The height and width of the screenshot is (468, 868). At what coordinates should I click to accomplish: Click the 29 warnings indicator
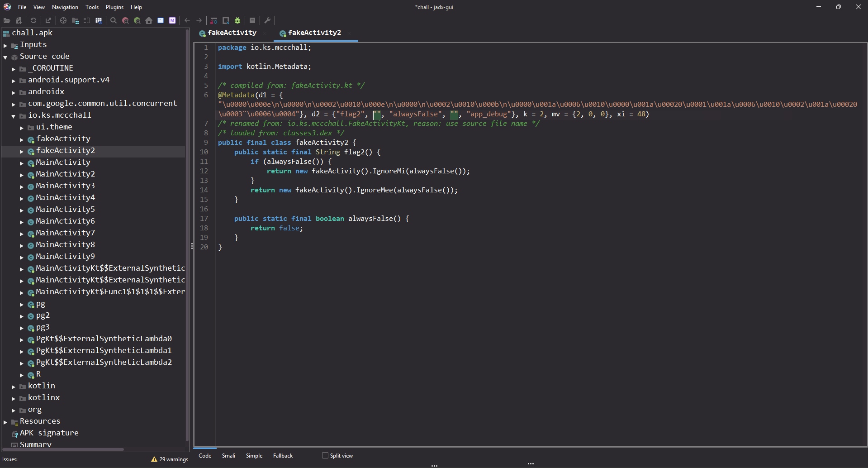pyautogui.click(x=170, y=459)
